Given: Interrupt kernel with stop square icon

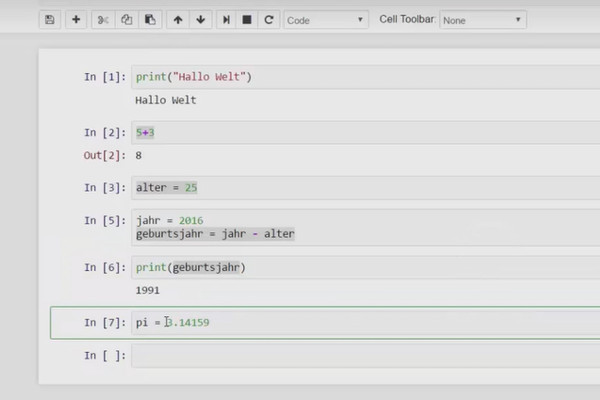Looking at the screenshot, I should click(247, 20).
